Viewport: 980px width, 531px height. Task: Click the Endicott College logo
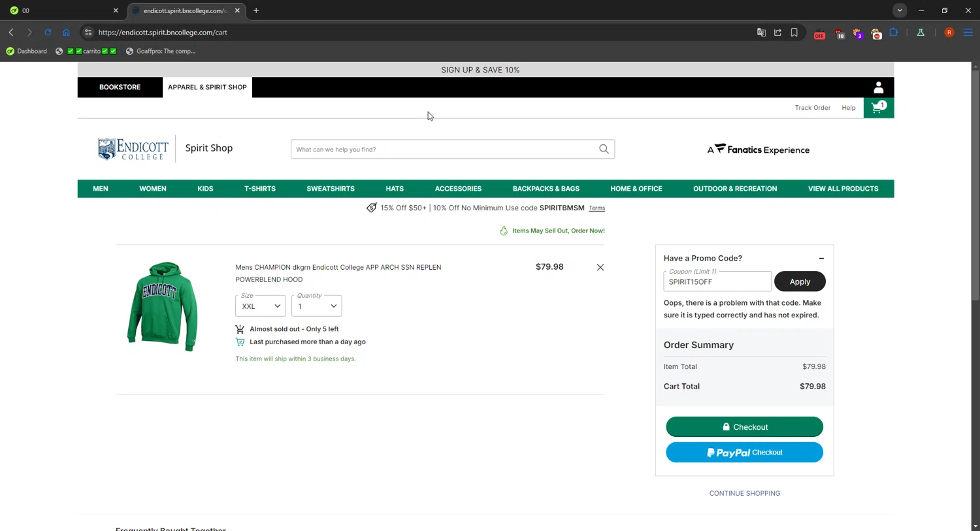tap(133, 149)
